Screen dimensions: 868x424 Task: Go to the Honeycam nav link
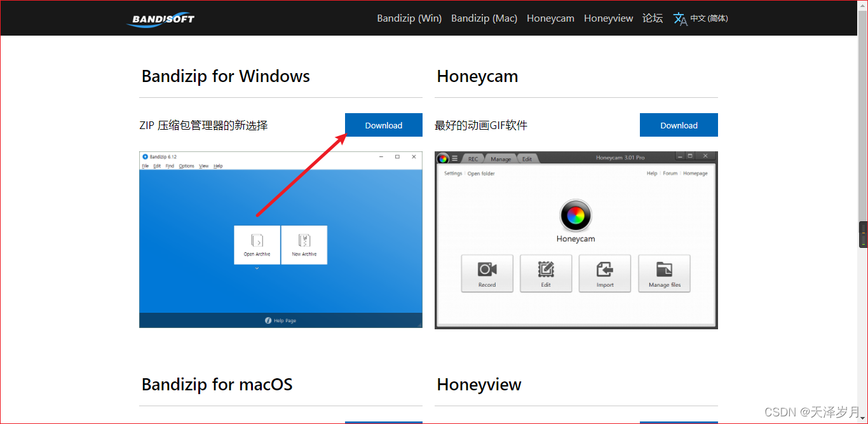550,18
